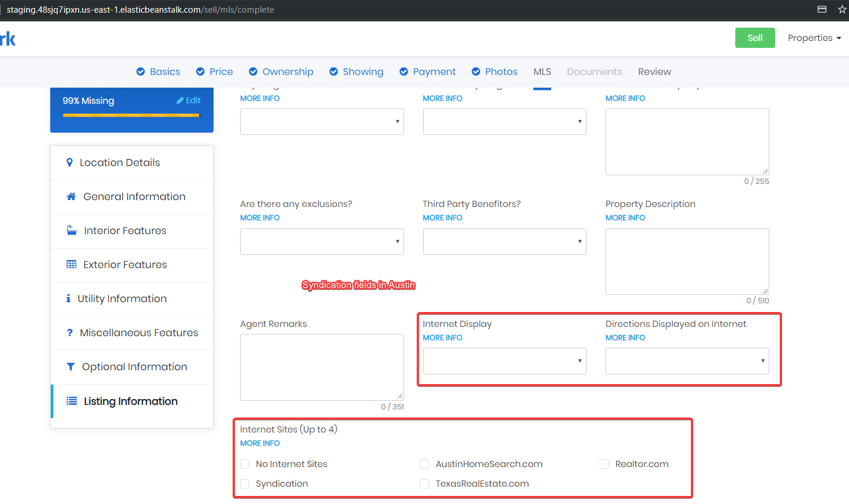The image size is (849, 504).
Task: Open the Listing Information section
Action: (132, 401)
